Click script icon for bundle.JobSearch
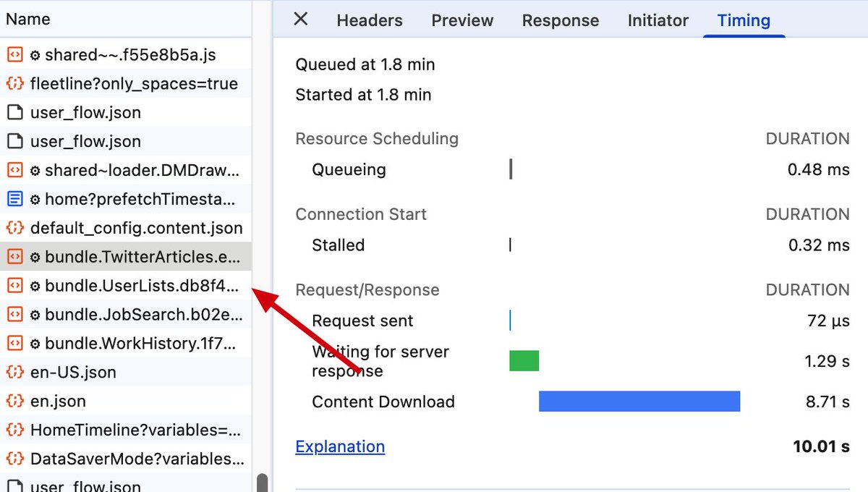 click(x=14, y=315)
